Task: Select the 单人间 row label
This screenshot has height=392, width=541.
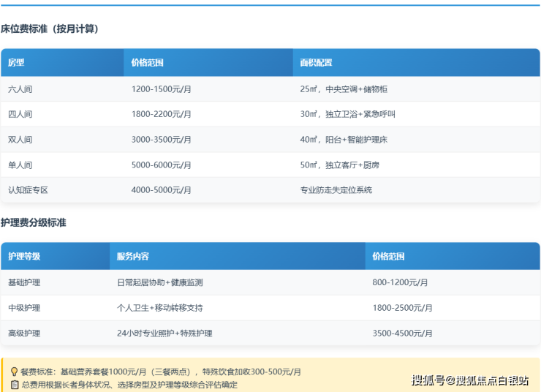Action: 20,165
